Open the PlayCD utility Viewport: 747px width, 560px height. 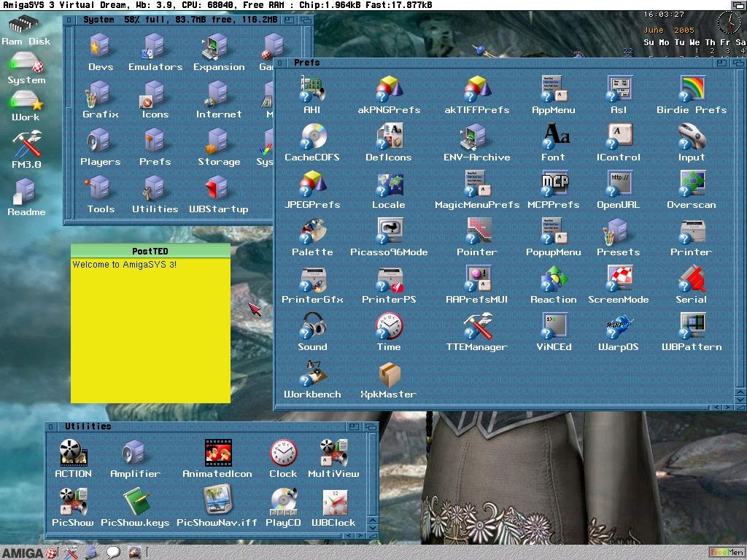[x=283, y=502]
